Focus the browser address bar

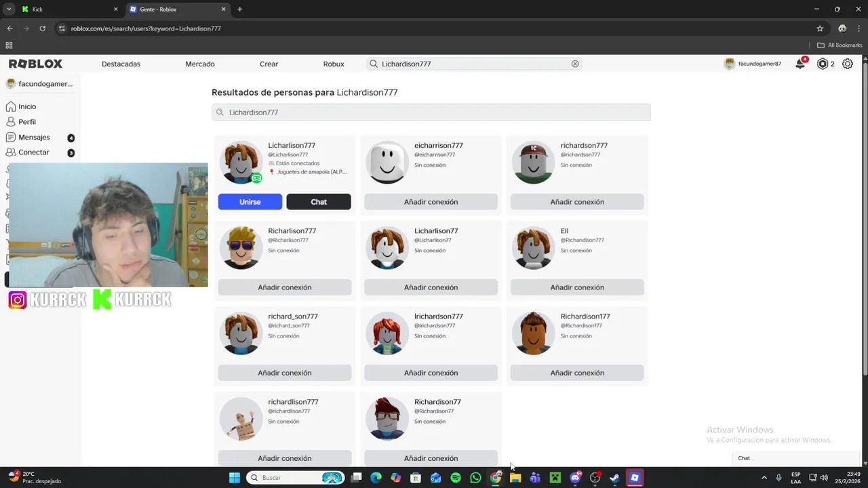tap(434, 28)
